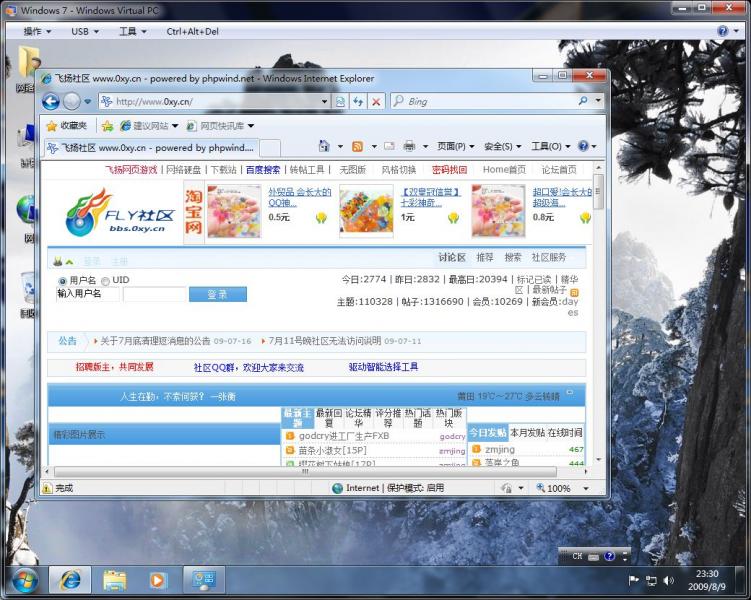Open Windows Media Player taskbar icon
This screenshot has height=600, width=751.
pos(157,581)
